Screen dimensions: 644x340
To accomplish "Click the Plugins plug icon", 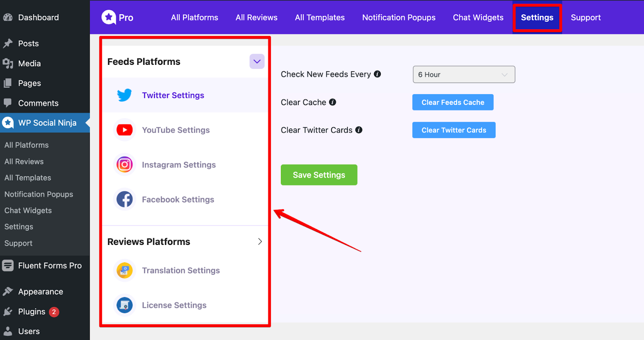I will (x=8, y=311).
